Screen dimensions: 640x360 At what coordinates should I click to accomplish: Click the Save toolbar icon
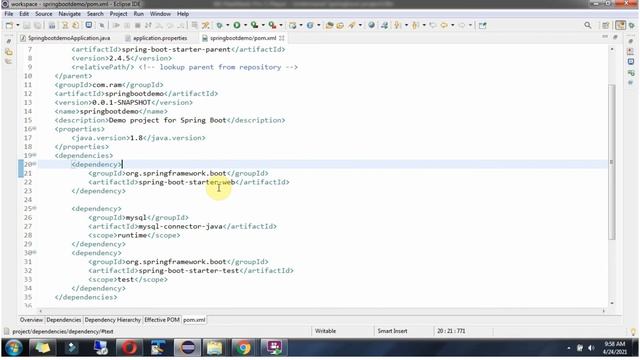click(27, 25)
